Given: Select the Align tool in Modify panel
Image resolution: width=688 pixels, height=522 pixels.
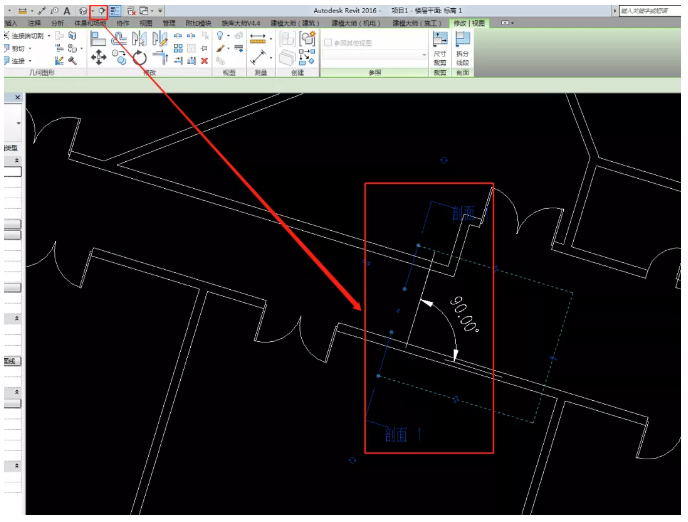Looking at the screenshot, I should pyautogui.click(x=98, y=39).
